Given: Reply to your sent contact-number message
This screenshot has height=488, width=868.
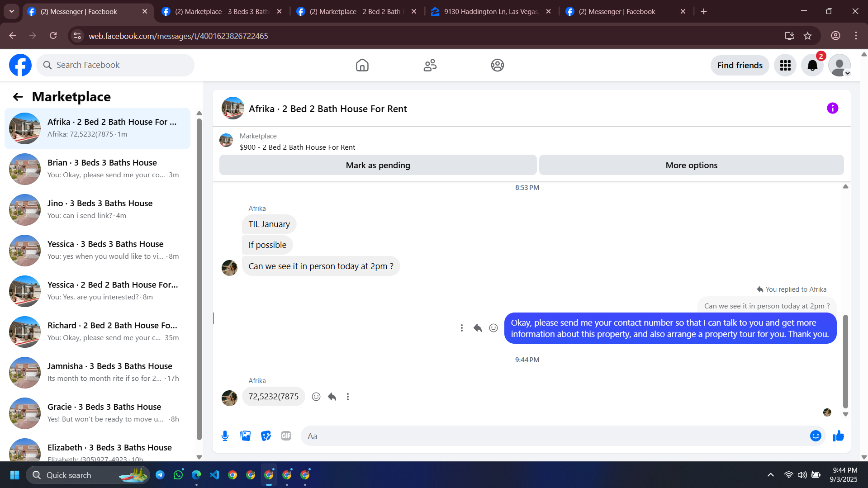Looking at the screenshot, I should [x=478, y=328].
